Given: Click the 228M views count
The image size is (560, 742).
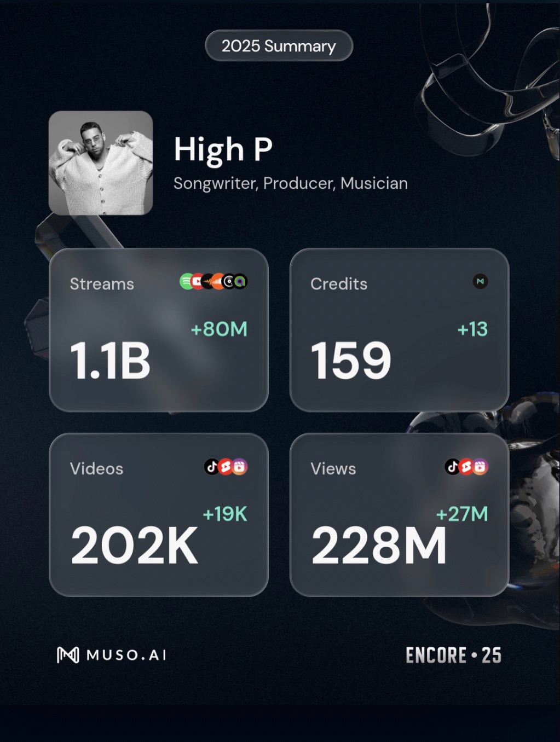Looking at the screenshot, I should 379,545.
